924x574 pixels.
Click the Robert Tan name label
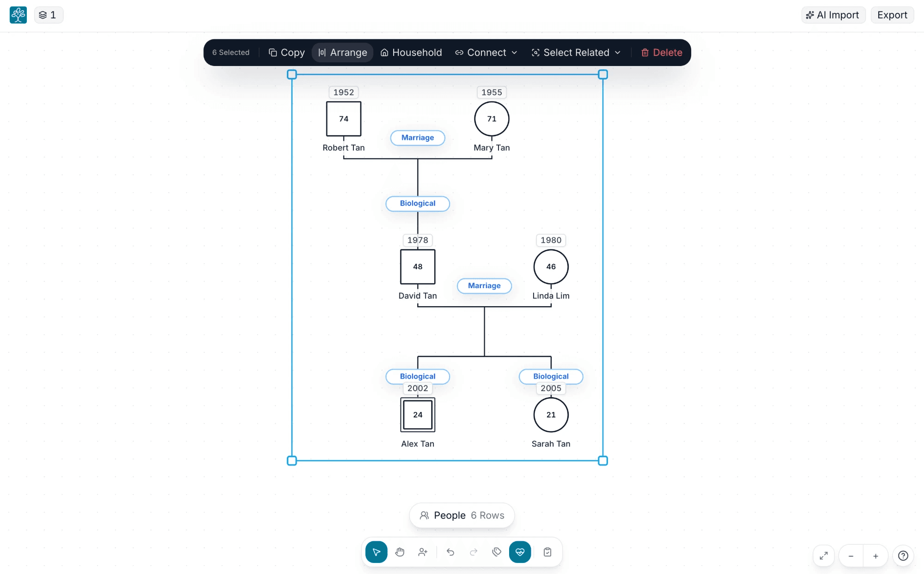[x=344, y=148]
